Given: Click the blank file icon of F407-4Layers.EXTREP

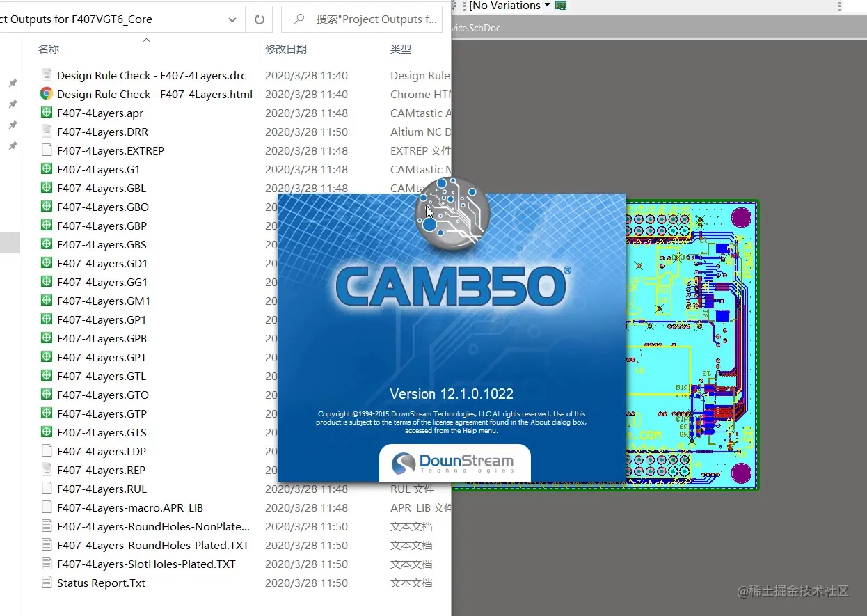Looking at the screenshot, I should coord(47,150).
